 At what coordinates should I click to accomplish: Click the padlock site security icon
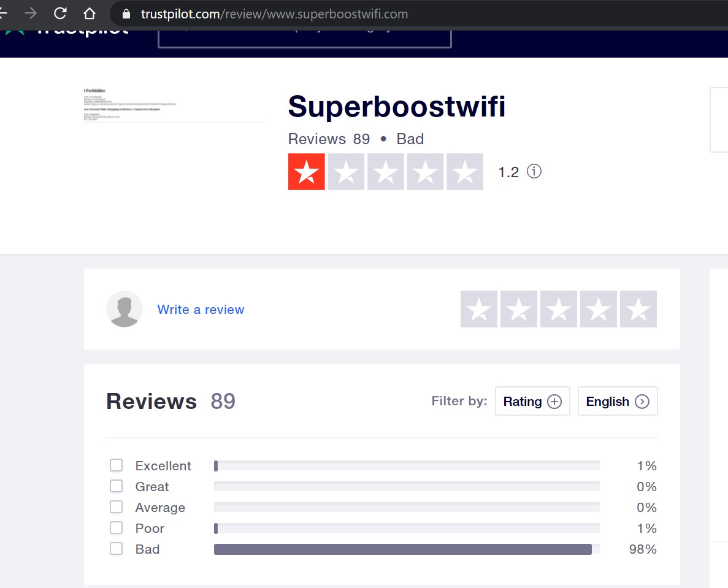[126, 14]
